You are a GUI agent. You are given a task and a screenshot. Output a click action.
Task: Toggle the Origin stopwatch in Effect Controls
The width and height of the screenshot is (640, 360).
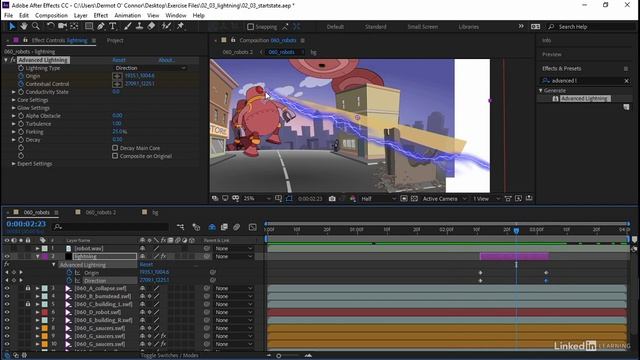[x=21, y=76]
